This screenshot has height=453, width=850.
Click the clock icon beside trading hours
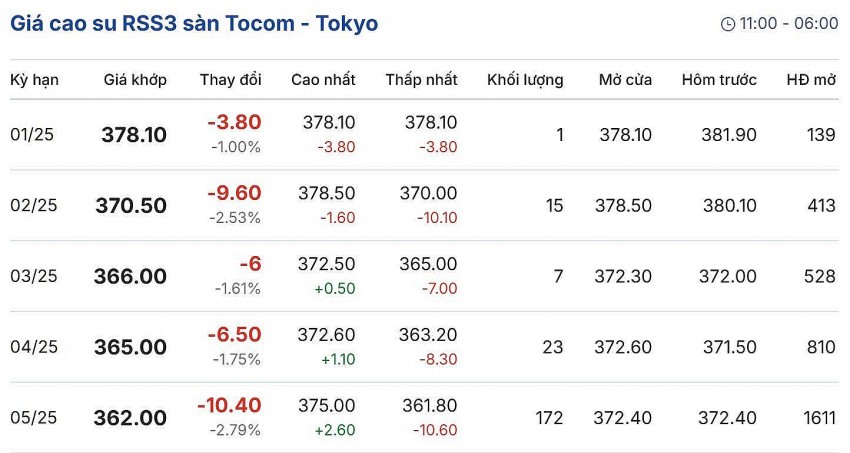click(x=727, y=24)
